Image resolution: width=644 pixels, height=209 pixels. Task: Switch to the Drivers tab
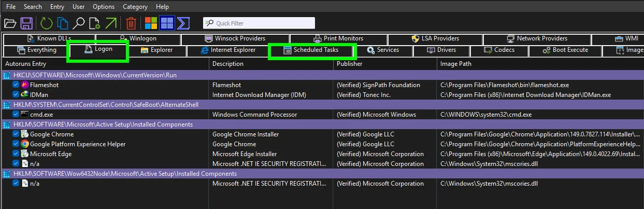441,50
